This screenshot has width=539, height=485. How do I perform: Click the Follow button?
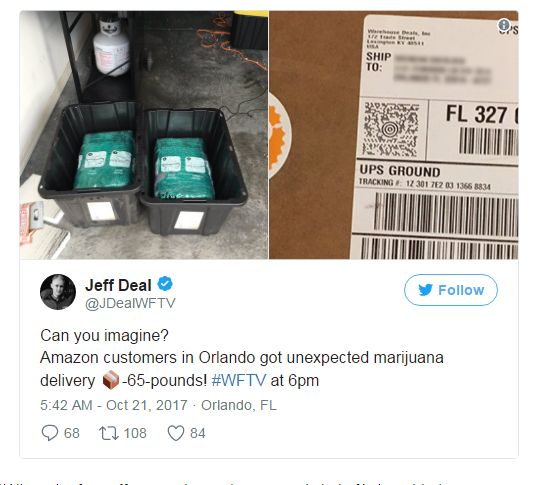450,290
